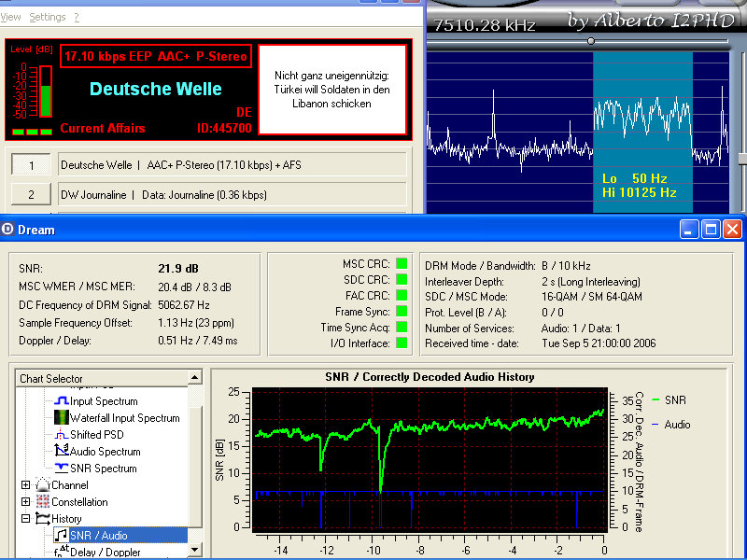The image size is (747, 560).
Task: Expand the Channel tree node
Action: [x=26, y=485]
